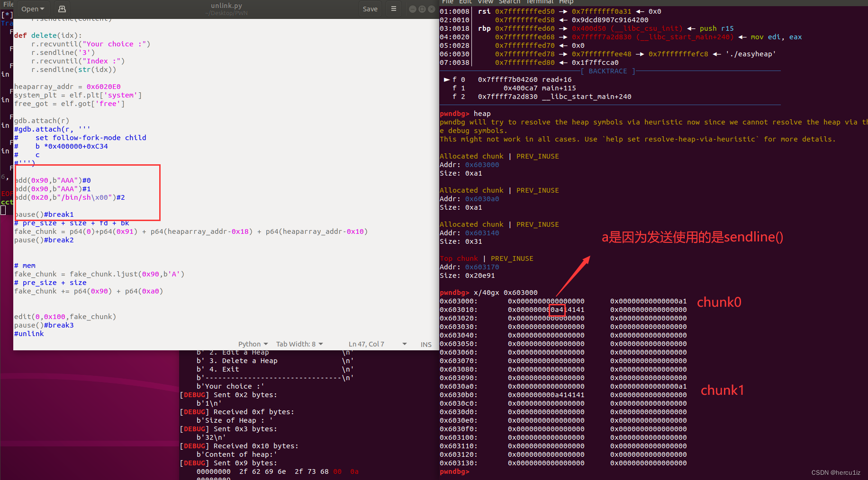This screenshot has height=480, width=868.
Task: Click the 'pause()#break2' line
Action: pos(44,240)
